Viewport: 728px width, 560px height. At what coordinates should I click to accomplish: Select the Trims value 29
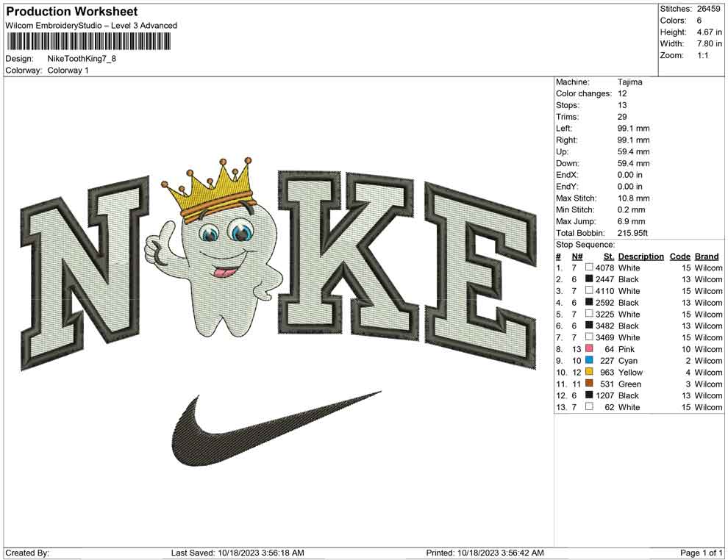[622, 116]
